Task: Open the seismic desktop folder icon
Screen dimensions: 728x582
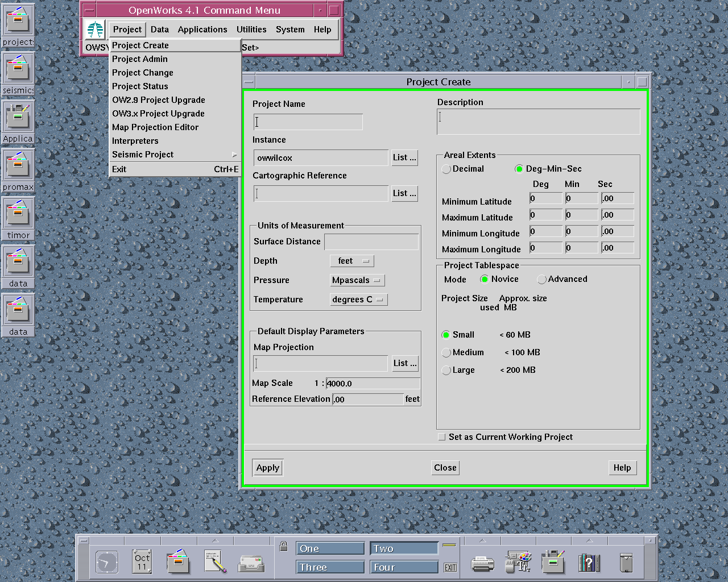Action: [18, 68]
